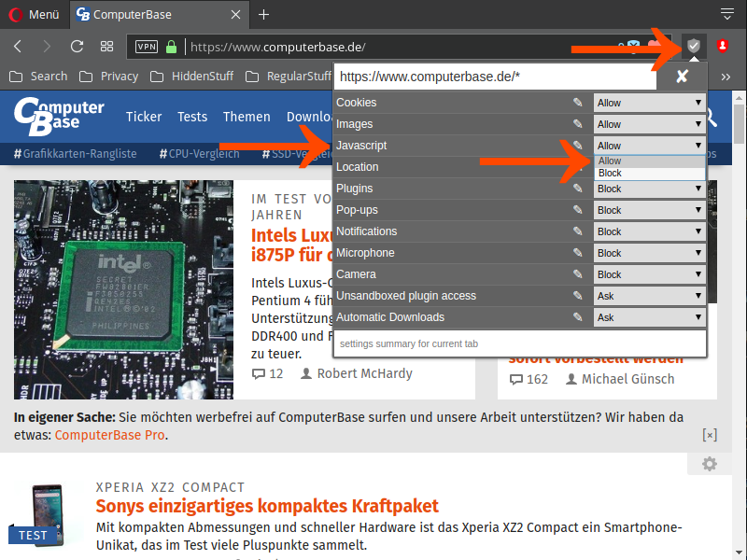
Task: Open the Images permission dropdown
Action: pos(649,124)
